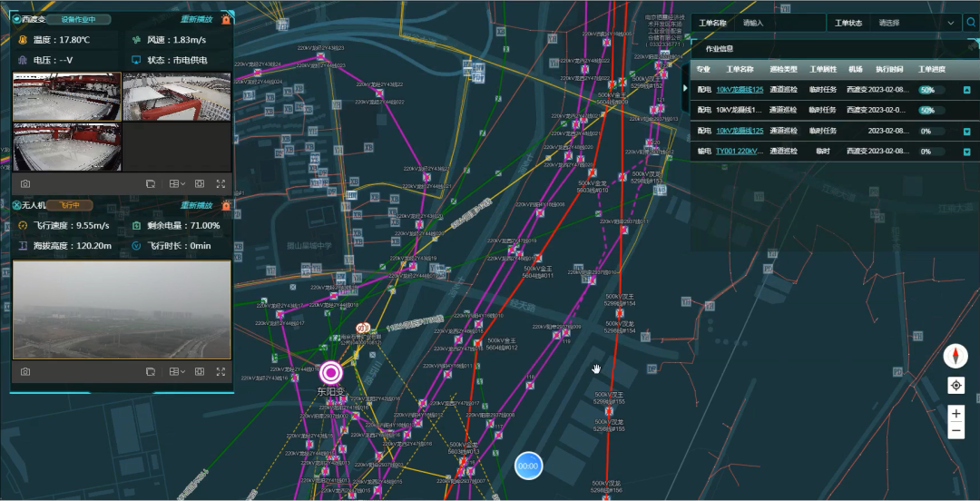The height and width of the screenshot is (501, 980).
Task: Take snapshot of the drone video feed
Action: 25,371
